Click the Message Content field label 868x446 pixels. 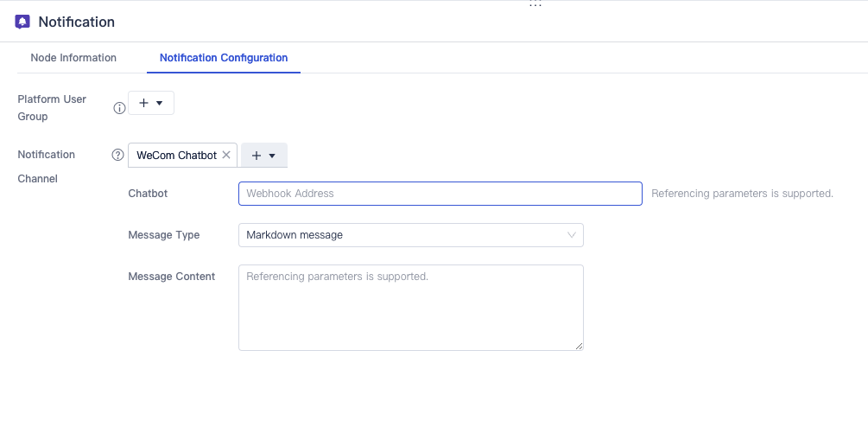171,277
